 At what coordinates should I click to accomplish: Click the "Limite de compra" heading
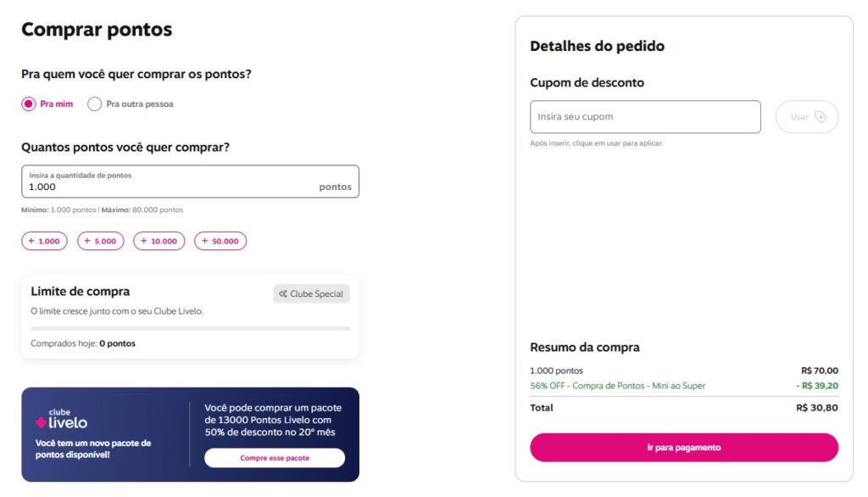coord(81,292)
